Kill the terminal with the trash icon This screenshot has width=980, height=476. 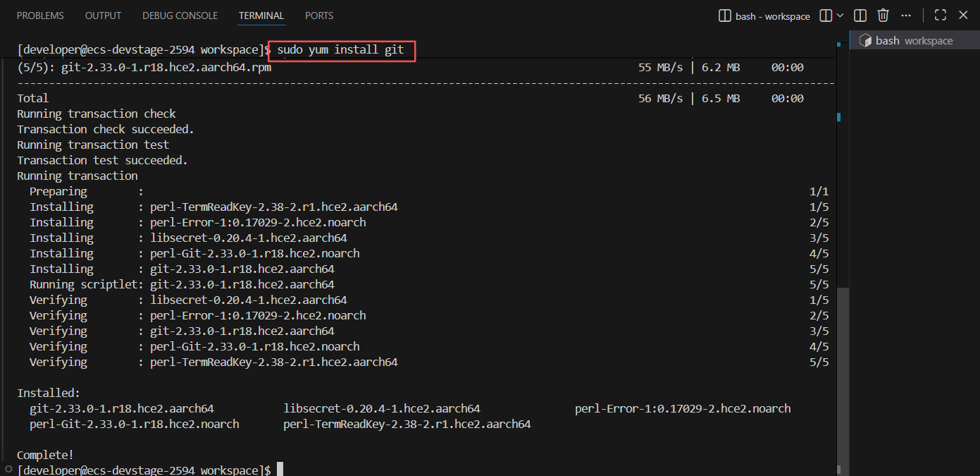(x=883, y=16)
